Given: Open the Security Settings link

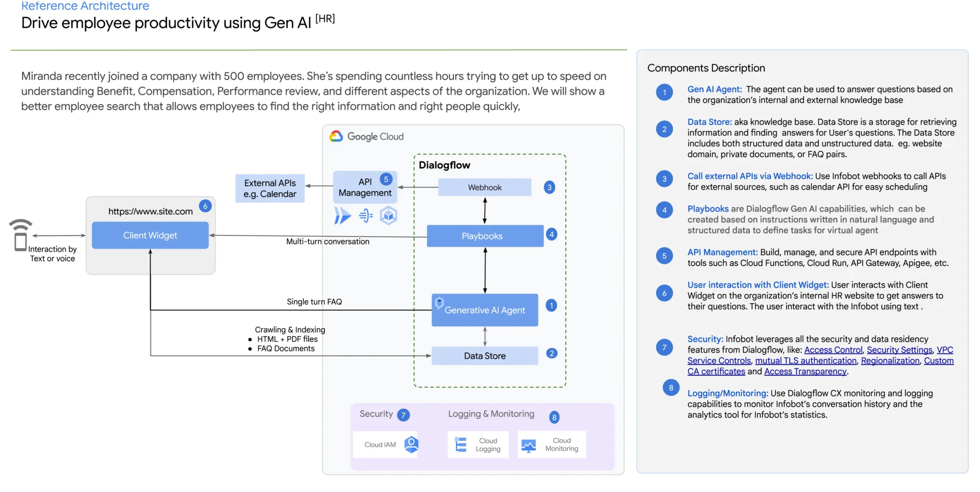Looking at the screenshot, I should tap(900, 350).
